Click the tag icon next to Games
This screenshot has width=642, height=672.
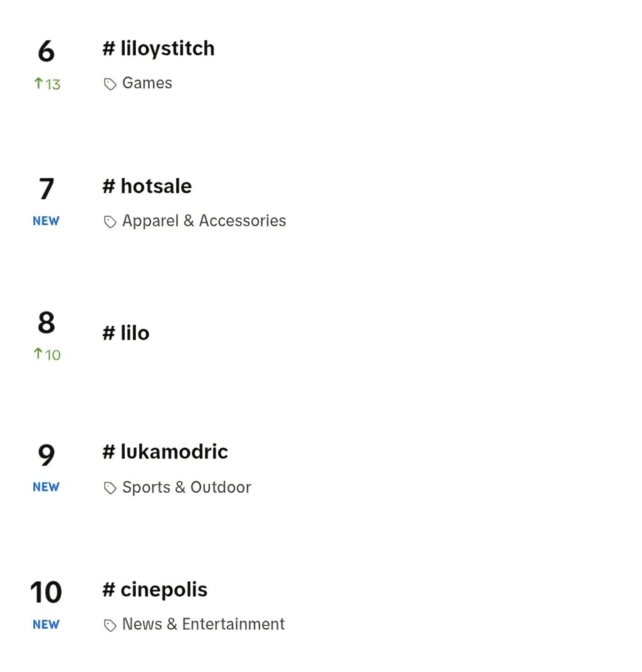[110, 84]
